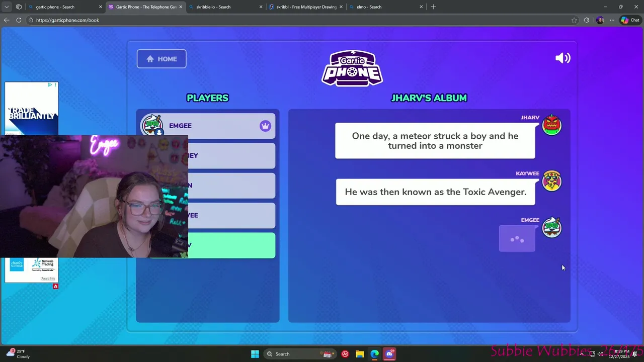The image size is (644, 362).
Task: Open the taskbar volume control
Action: 600,354
